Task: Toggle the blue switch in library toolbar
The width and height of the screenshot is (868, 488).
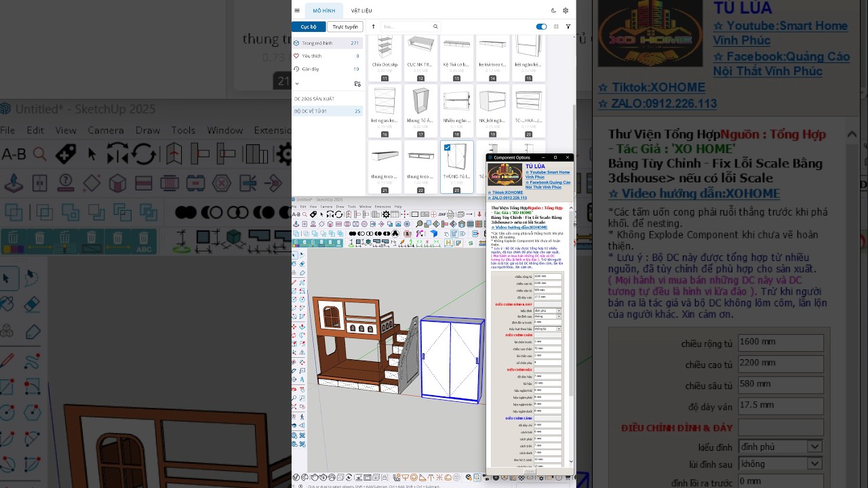Action: 541,26
